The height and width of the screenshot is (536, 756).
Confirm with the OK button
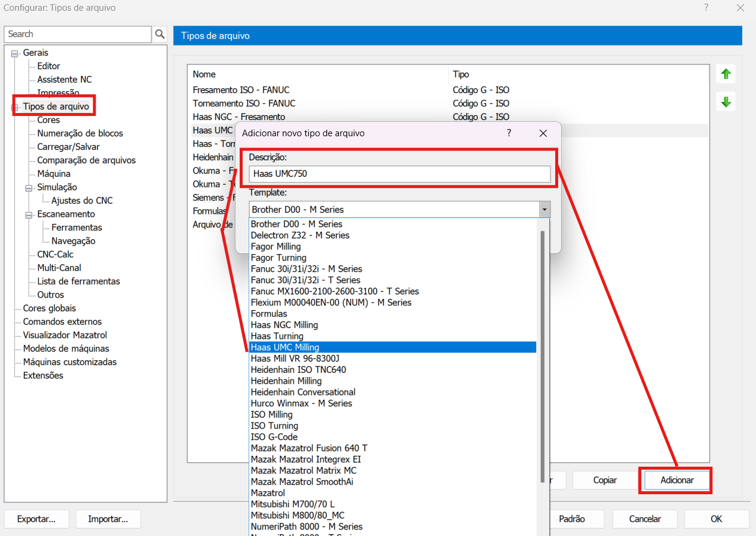coord(717,519)
